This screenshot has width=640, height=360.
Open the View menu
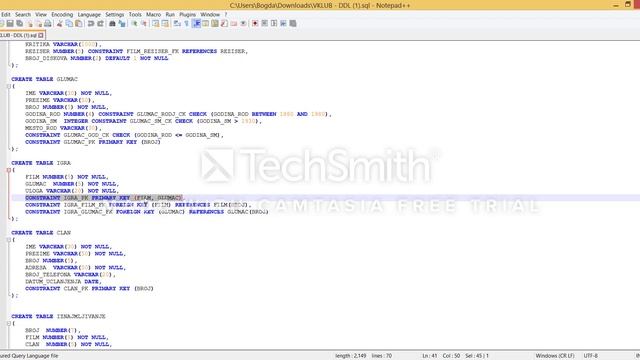pyautogui.click(x=41, y=14)
